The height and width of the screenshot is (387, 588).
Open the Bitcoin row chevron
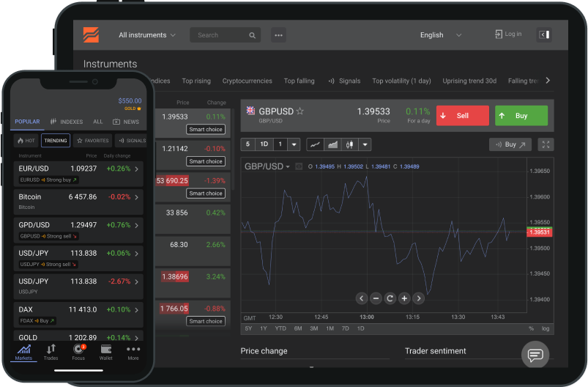(x=137, y=197)
